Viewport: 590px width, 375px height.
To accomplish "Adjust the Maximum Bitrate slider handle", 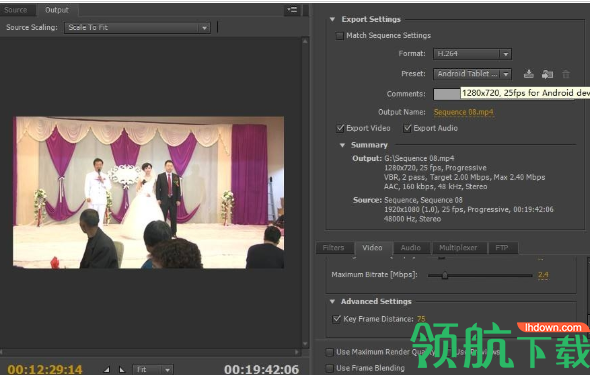I will [445, 275].
